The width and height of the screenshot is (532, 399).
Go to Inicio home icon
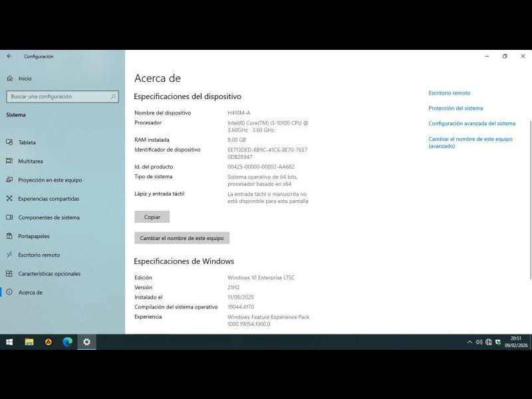[10, 78]
